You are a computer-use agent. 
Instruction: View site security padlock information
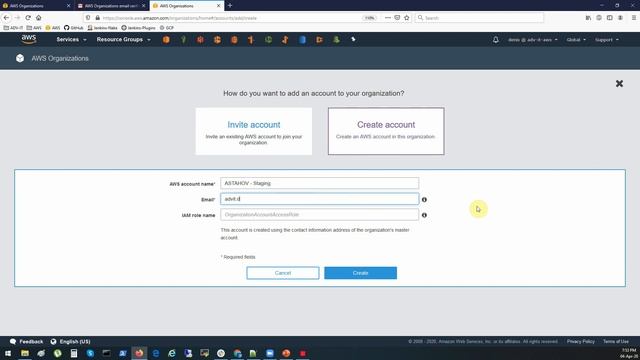[98, 18]
